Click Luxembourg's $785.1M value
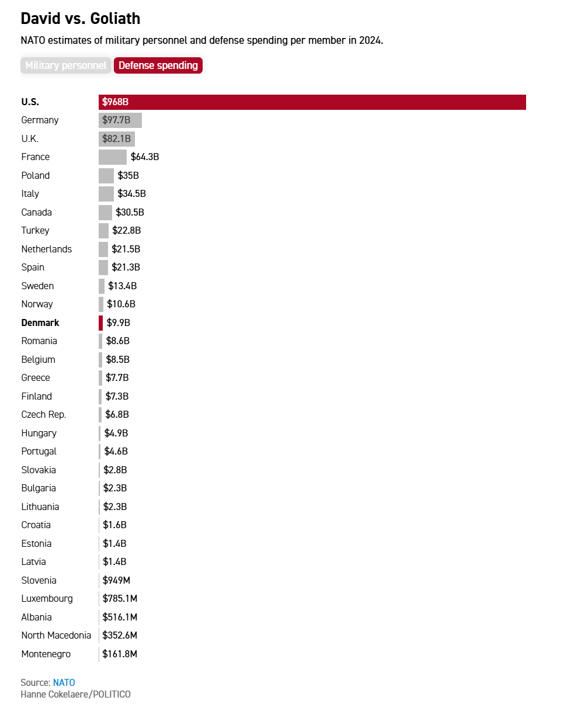This screenshot has height=704, width=588. 120,598
